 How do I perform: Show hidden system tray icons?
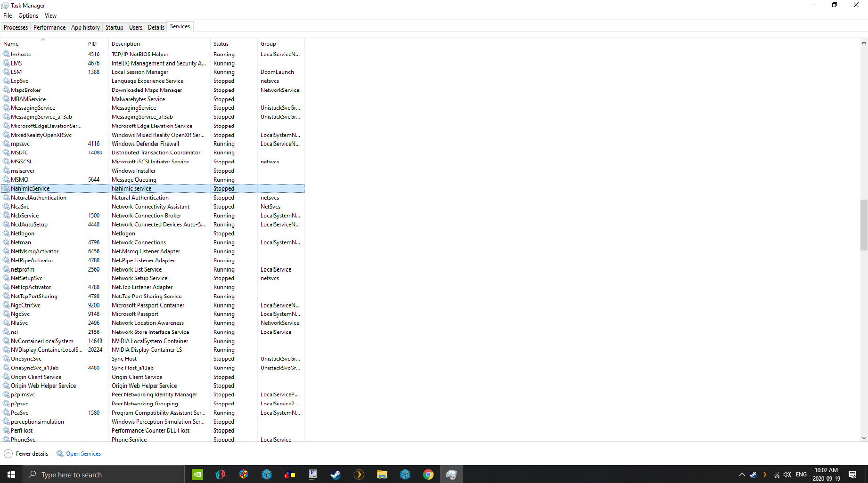click(742, 475)
